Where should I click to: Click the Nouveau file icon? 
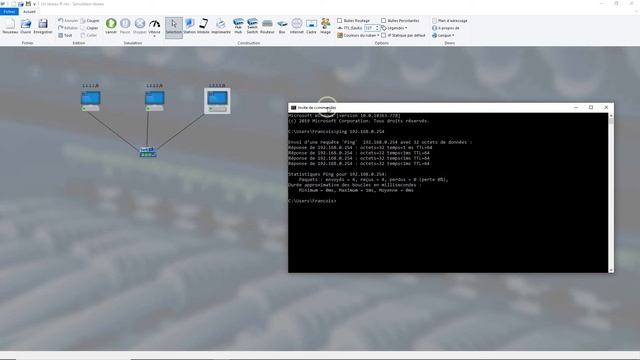(x=10, y=26)
